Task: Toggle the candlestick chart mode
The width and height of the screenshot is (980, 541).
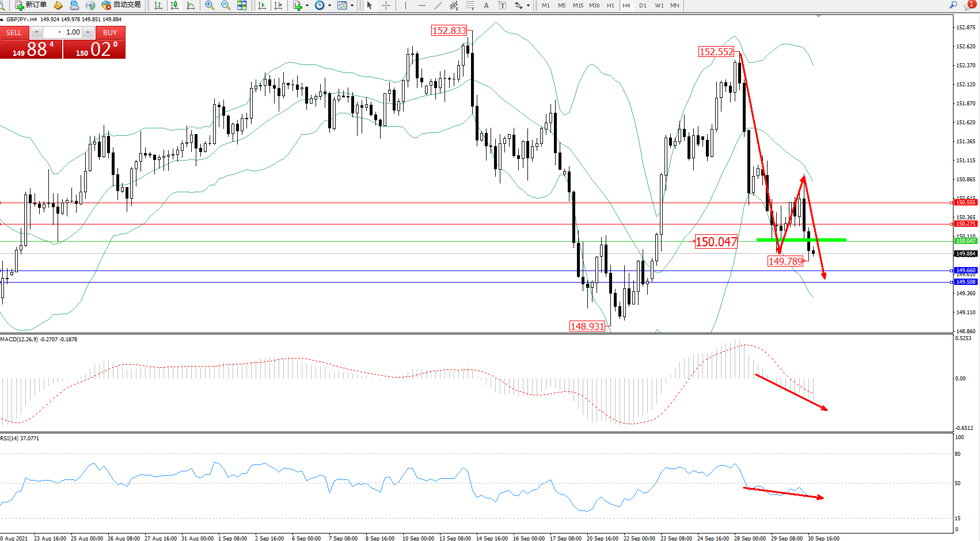Action: pyautogui.click(x=174, y=5)
